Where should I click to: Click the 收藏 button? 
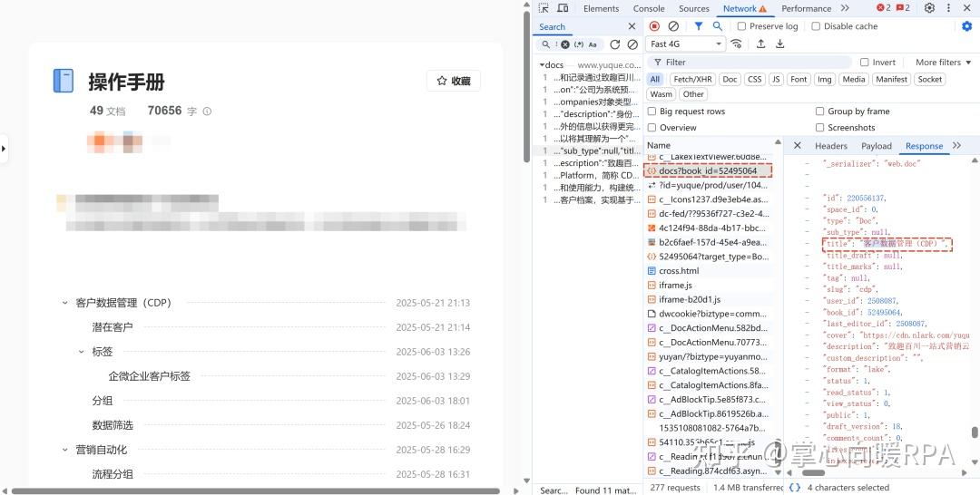(454, 82)
